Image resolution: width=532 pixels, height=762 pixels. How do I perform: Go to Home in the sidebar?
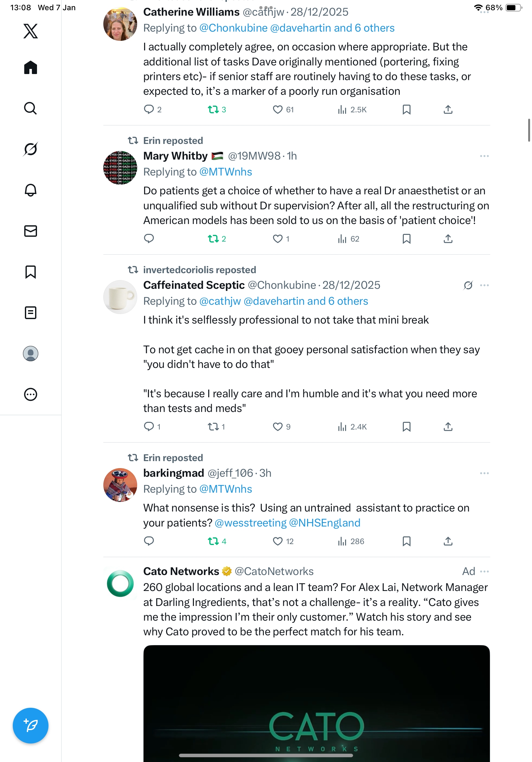pos(31,67)
